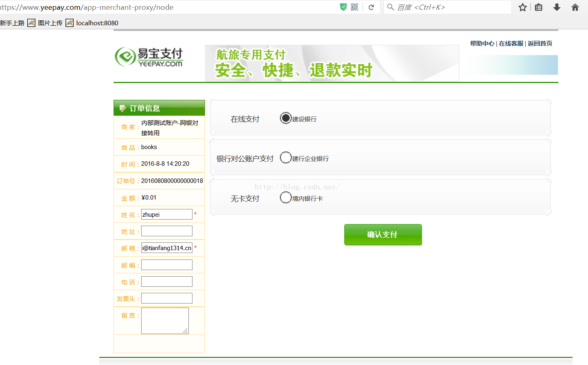Click the 百度 search box
The image size is (588, 365).
(x=447, y=7)
